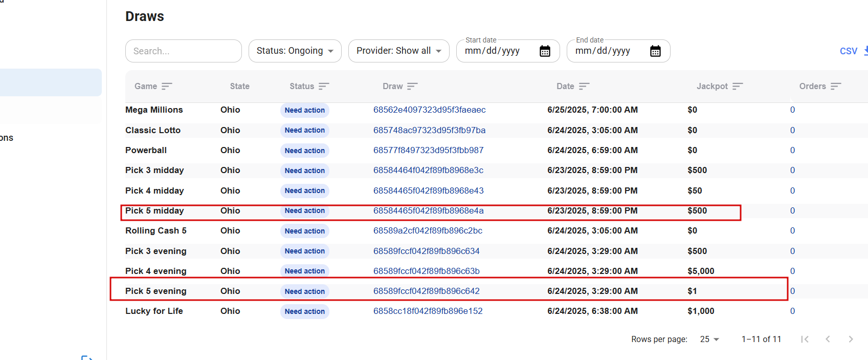Open draw 68577f8497323d95f3fbb987 link
The image size is (868, 360).
(429, 150)
